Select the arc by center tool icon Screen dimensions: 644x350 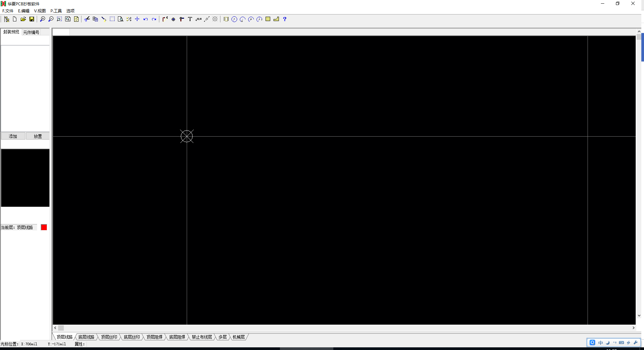coord(251,19)
